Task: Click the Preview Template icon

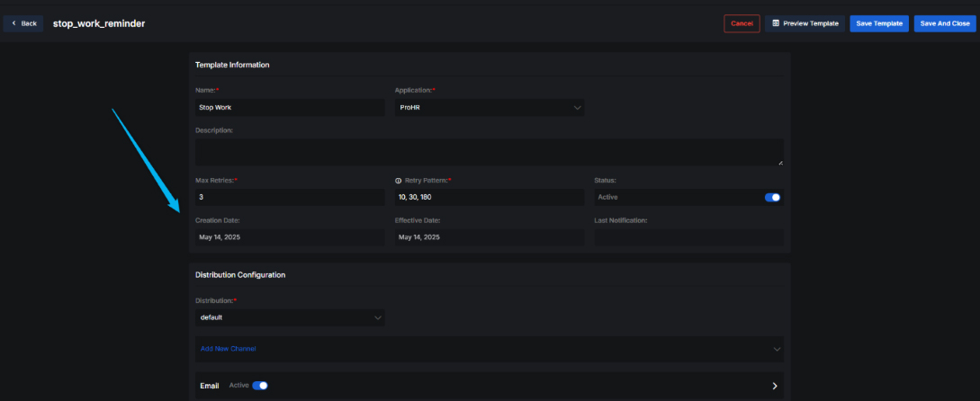Action: (x=777, y=23)
